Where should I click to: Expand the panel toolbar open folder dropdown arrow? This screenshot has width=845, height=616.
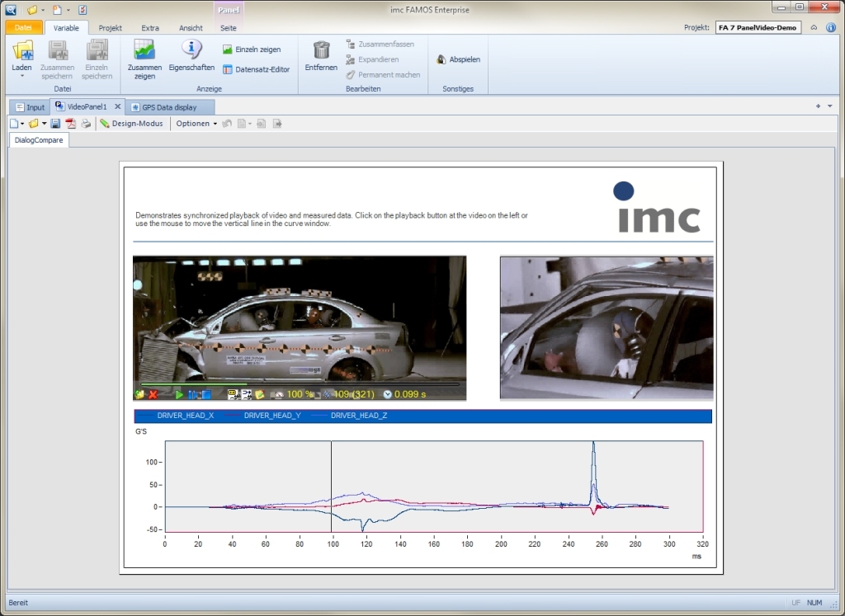click(x=45, y=124)
